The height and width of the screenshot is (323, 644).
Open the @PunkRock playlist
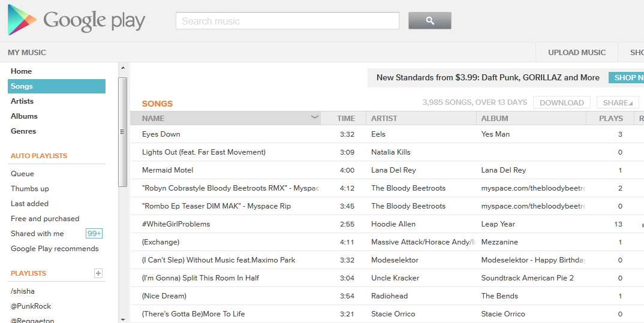coord(31,306)
